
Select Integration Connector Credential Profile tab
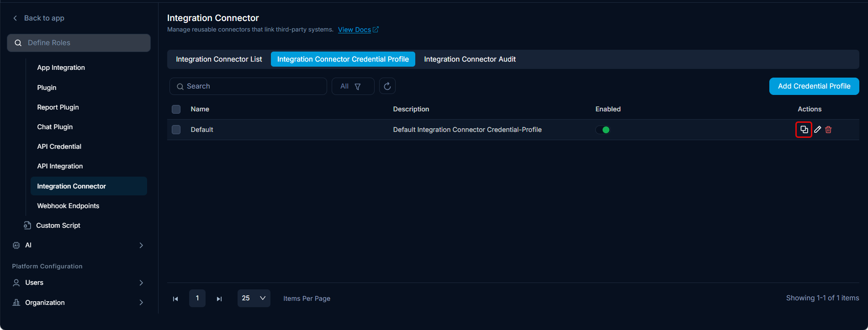[x=343, y=59]
